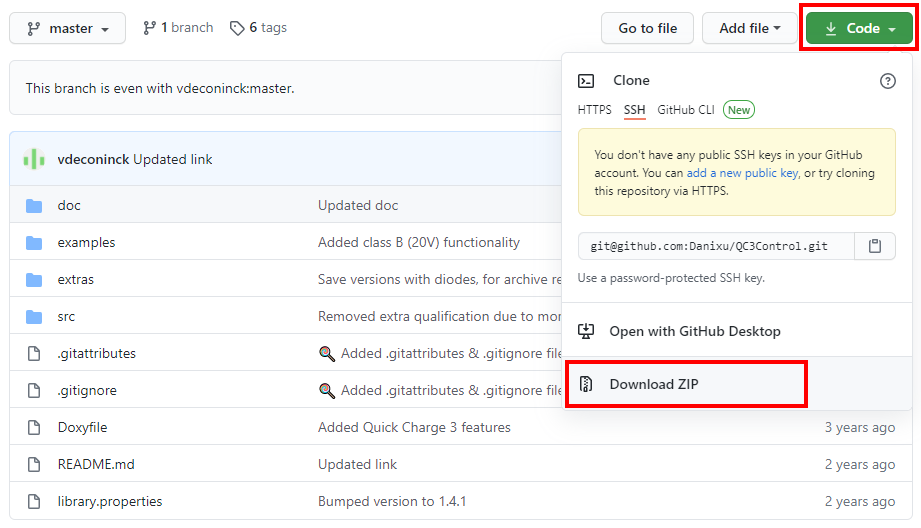Click the Go to file button
Viewport: 921px width, 528px height.
(647, 28)
